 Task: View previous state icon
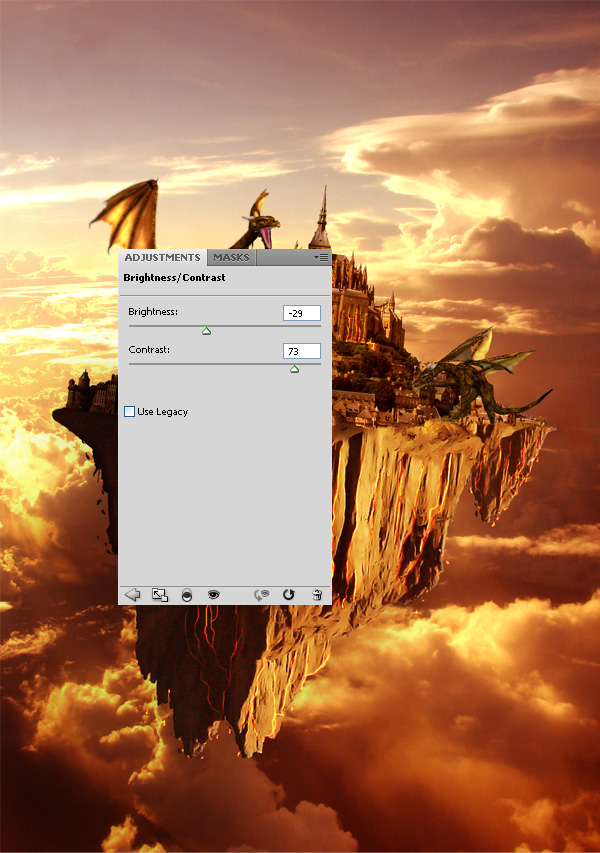pyautogui.click(x=262, y=595)
